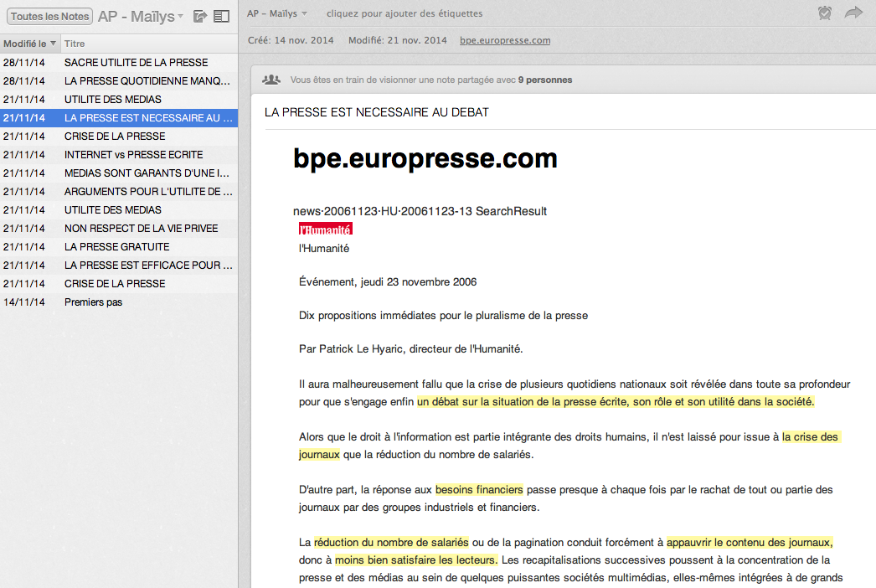Viewport: 876px width, 588px height.
Task: Open note LA PRESSE GRATUITE
Action: coord(119,247)
